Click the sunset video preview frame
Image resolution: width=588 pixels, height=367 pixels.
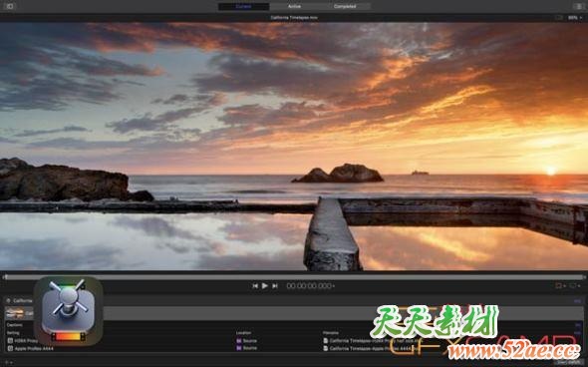(x=294, y=147)
